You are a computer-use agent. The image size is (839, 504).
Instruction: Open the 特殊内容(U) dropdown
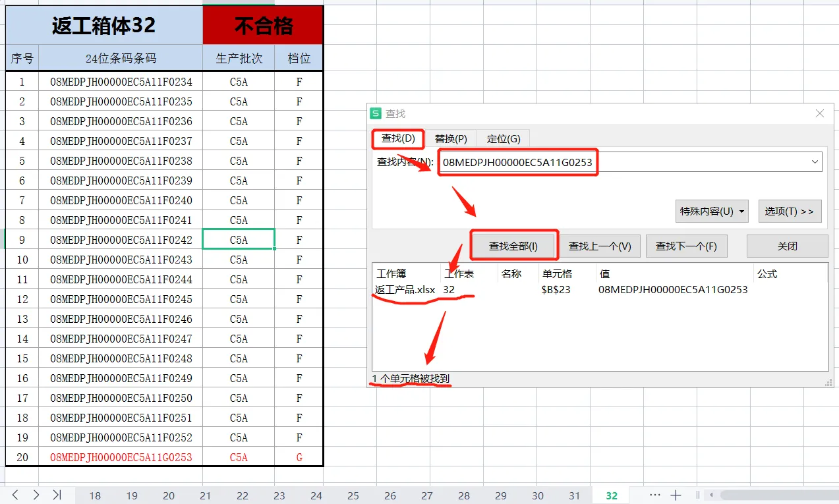[x=712, y=211]
